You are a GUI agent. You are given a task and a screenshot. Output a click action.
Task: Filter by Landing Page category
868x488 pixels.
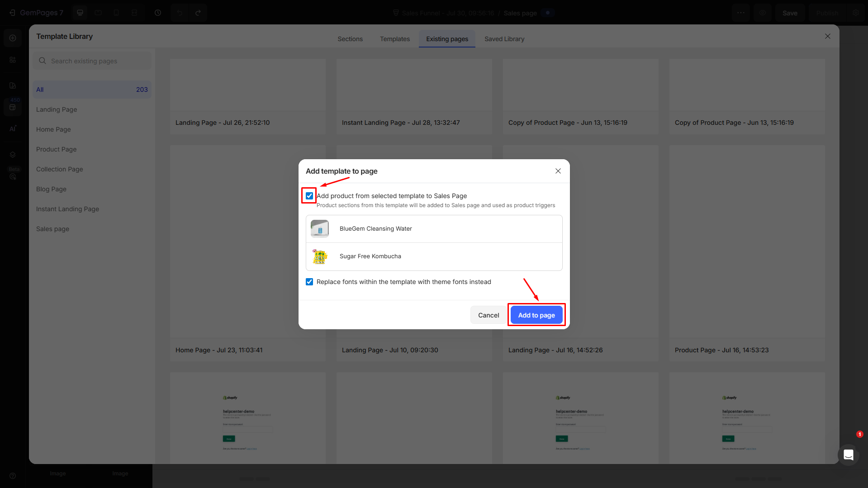click(92, 109)
